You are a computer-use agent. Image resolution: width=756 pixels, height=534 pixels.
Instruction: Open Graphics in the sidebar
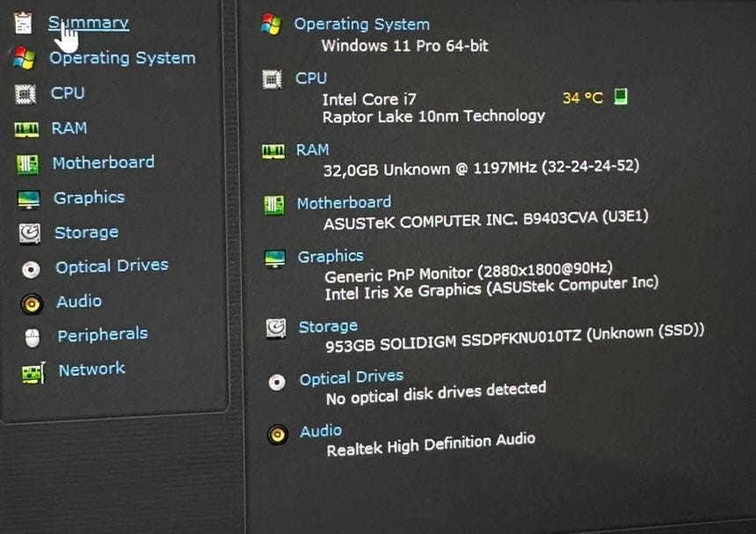89,198
